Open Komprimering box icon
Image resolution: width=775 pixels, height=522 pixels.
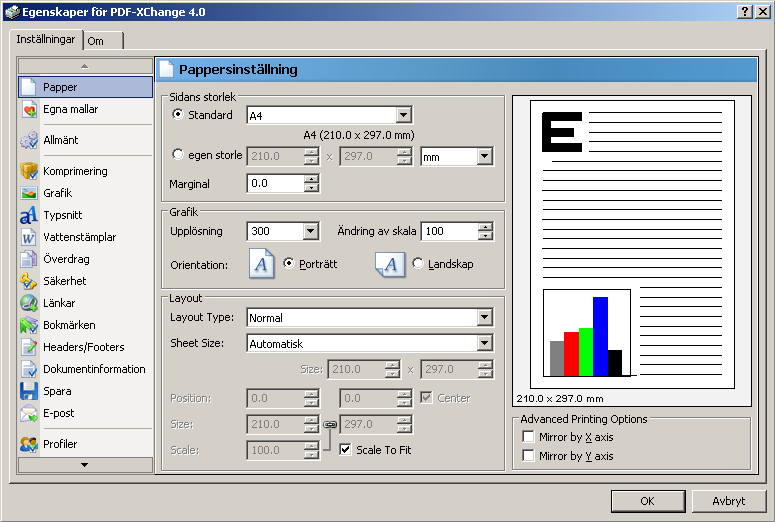pyautogui.click(x=29, y=171)
